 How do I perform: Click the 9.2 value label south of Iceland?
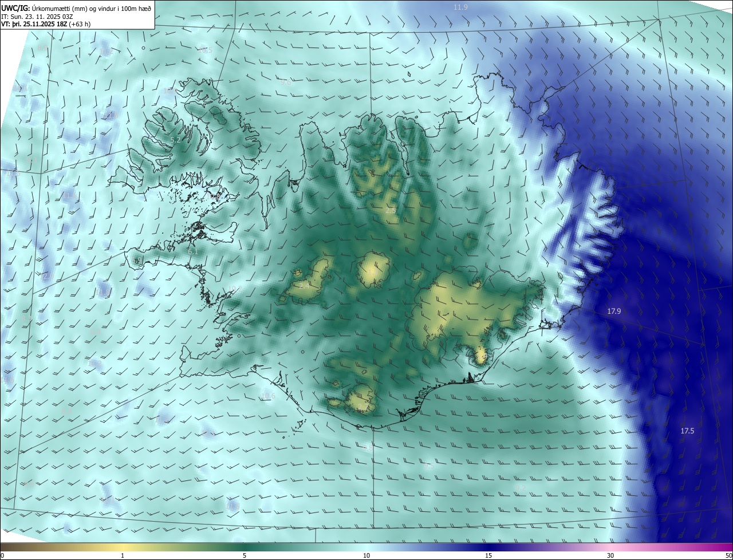click(520, 488)
